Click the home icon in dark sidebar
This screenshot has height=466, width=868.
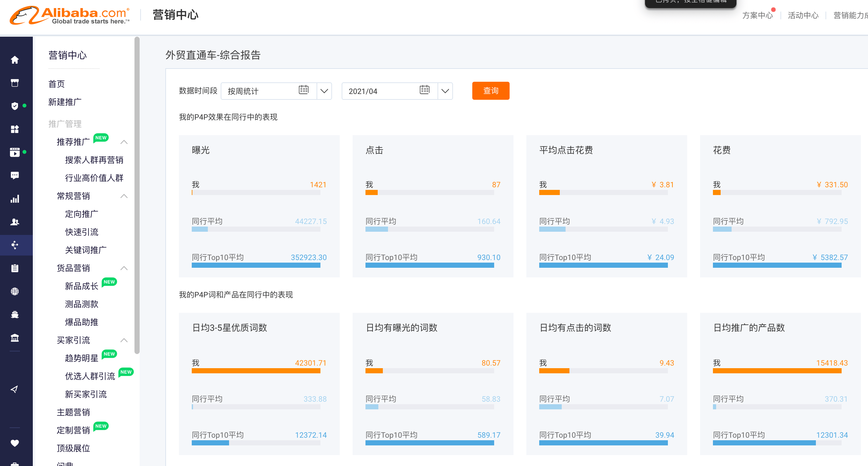click(x=14, y=60)
